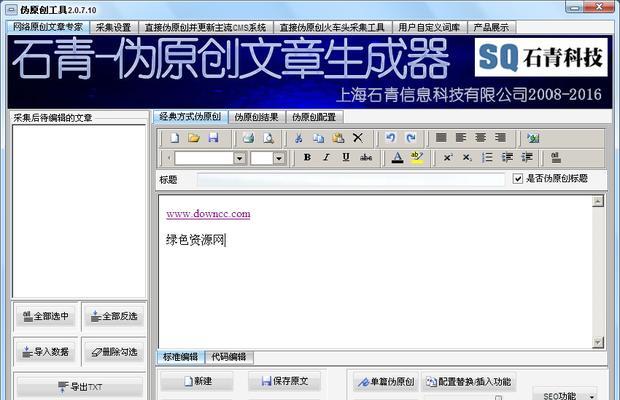The height and width of the screenshot is (400, 620).
Task: Redo the last edit
Action: [411, 138]
